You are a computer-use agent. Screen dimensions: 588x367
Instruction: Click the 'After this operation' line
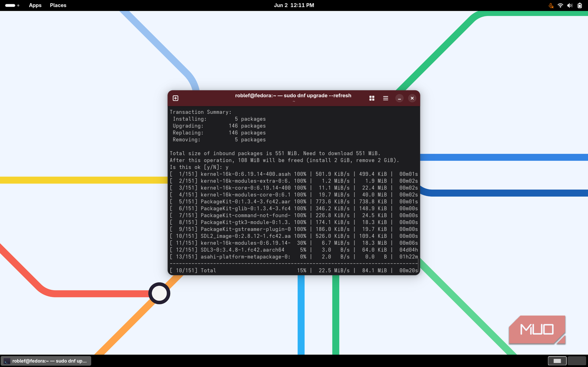pos(284,160)
